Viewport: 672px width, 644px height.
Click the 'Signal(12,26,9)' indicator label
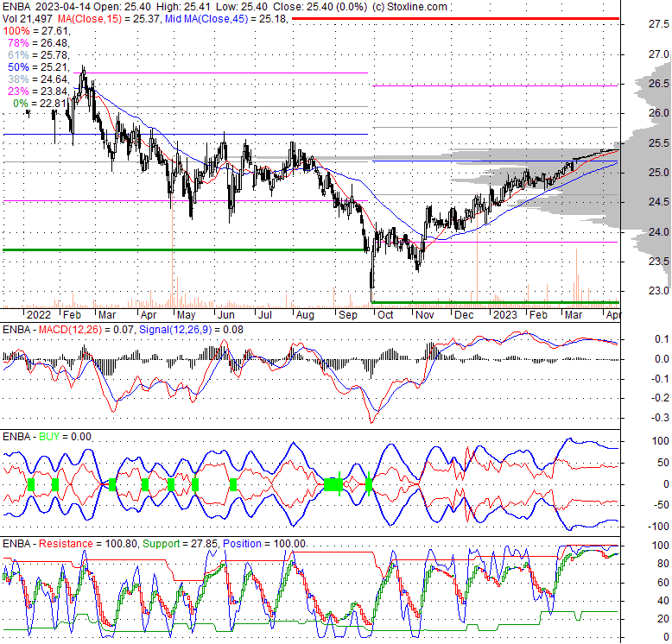175,330
